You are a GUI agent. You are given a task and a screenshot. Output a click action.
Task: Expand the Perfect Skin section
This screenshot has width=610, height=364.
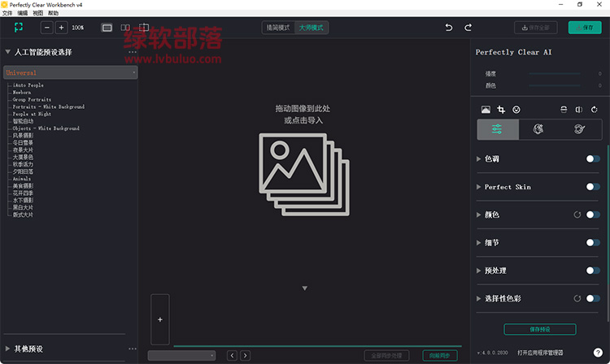click(x=479, y=187)
